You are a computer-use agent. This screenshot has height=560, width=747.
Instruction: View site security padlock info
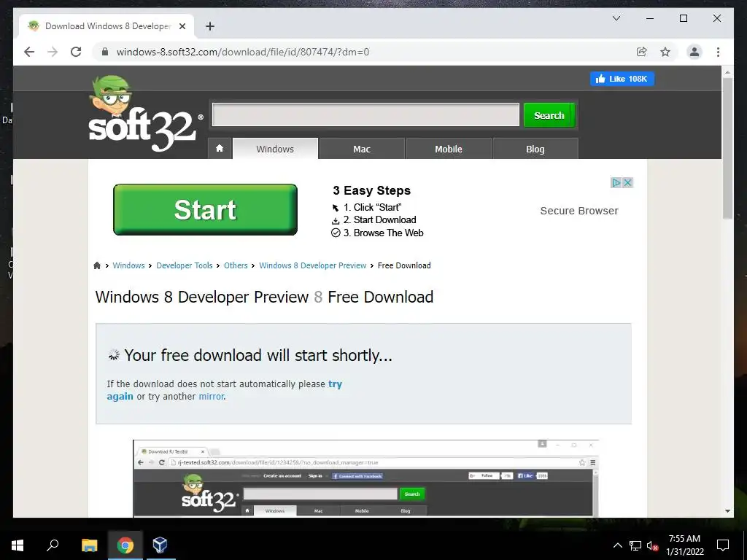tap(105, 52)
